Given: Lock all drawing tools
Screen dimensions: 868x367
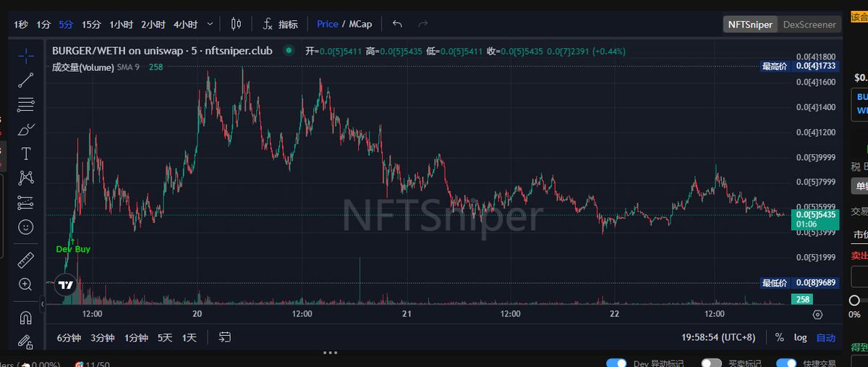Looking at the screenshot, I should click(26, 341).
